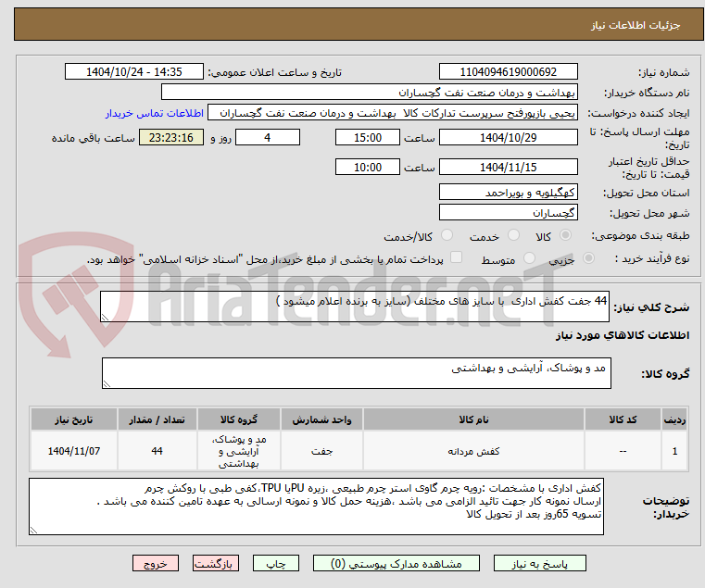Viewport: 705px width, 588px height.
Task: Click the شماره نیاز field 1104094619000692
Action: (508, 72)
